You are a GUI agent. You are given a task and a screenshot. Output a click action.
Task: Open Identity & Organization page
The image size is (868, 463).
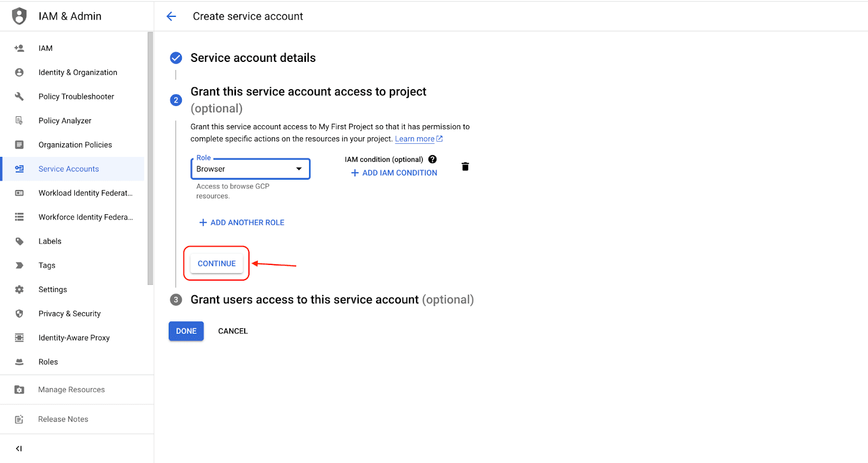point(78,72)
